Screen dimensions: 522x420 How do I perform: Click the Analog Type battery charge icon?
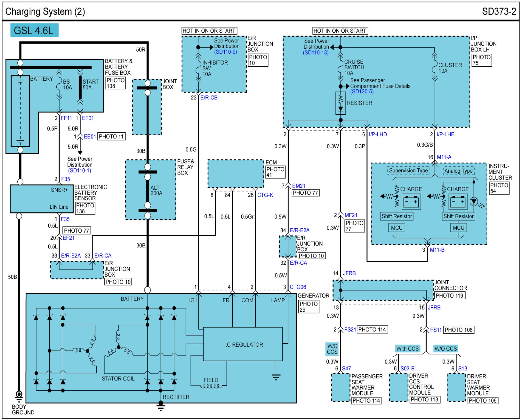click(458, 202)
